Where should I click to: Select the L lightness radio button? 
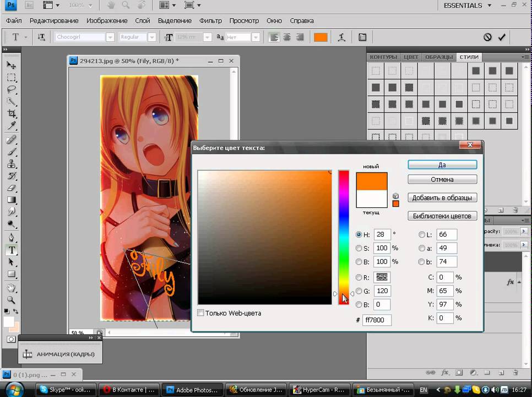pyautogui.click(x=422, y=234)
